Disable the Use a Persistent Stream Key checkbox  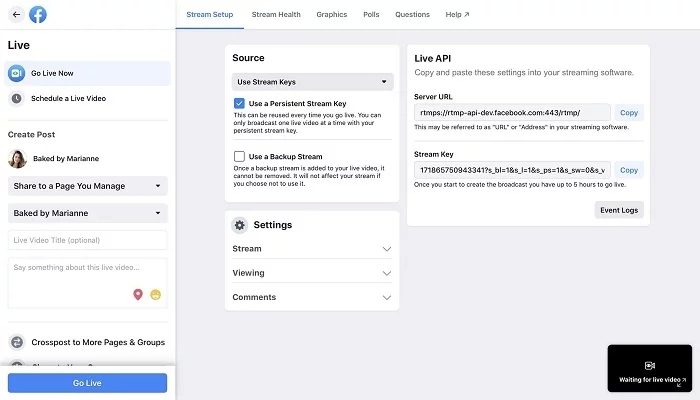click(x=239, y=103)
